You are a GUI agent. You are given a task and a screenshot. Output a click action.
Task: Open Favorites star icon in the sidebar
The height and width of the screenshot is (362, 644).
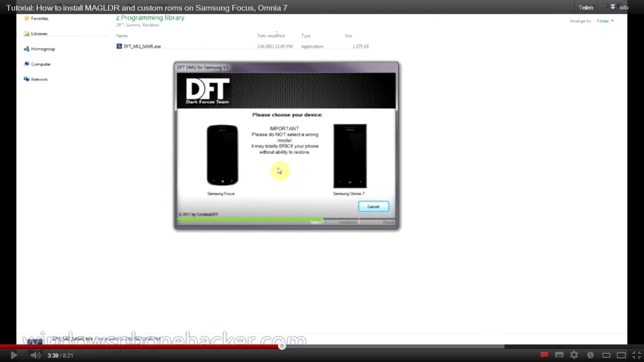pyautogui.click(x=26, y=18)
